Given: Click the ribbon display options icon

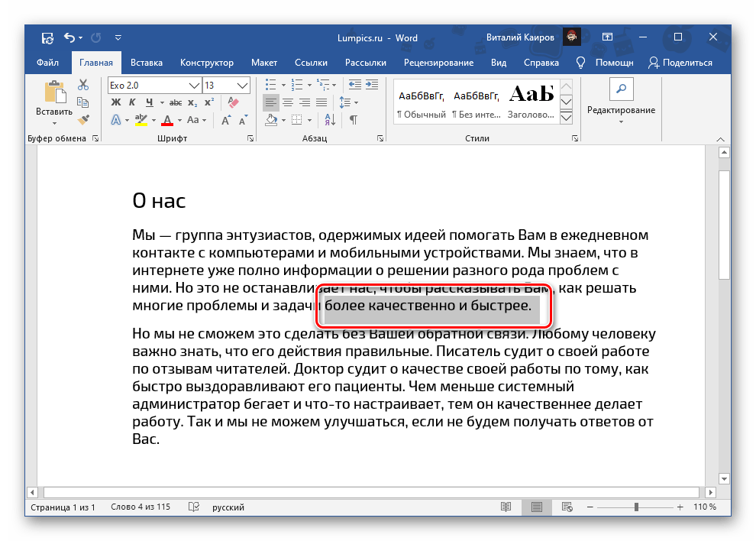Looking at the screenshot, I should (608, 37).
